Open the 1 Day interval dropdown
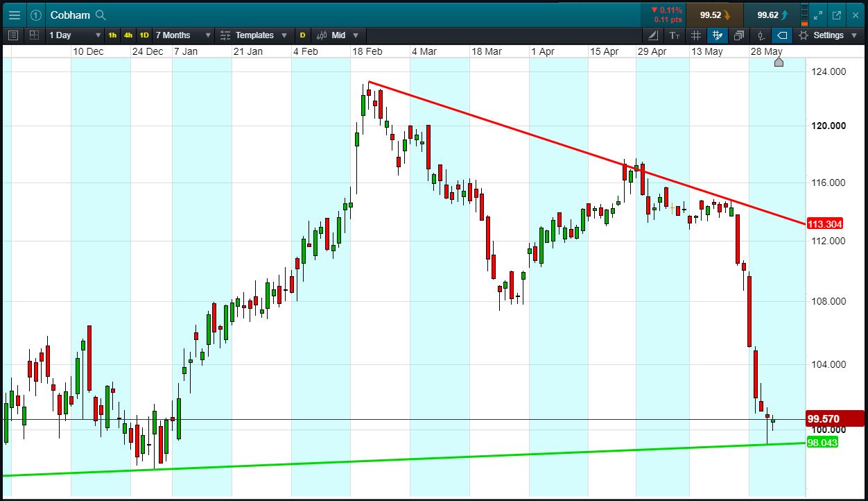 [75, 35]
